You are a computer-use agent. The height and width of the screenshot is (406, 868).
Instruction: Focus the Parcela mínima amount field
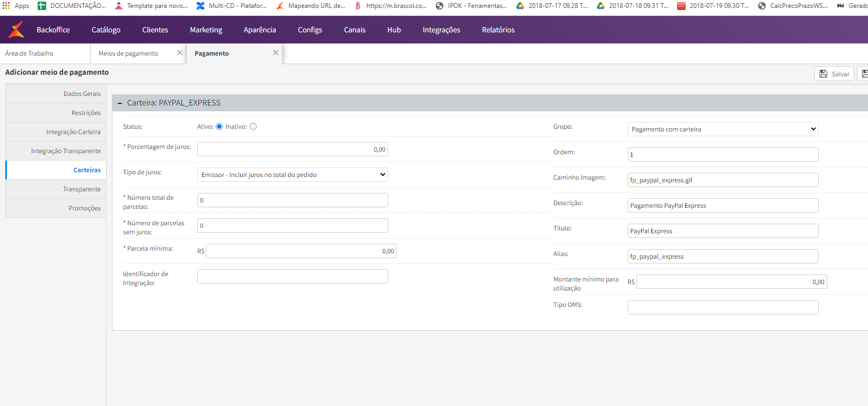point(301,251)
